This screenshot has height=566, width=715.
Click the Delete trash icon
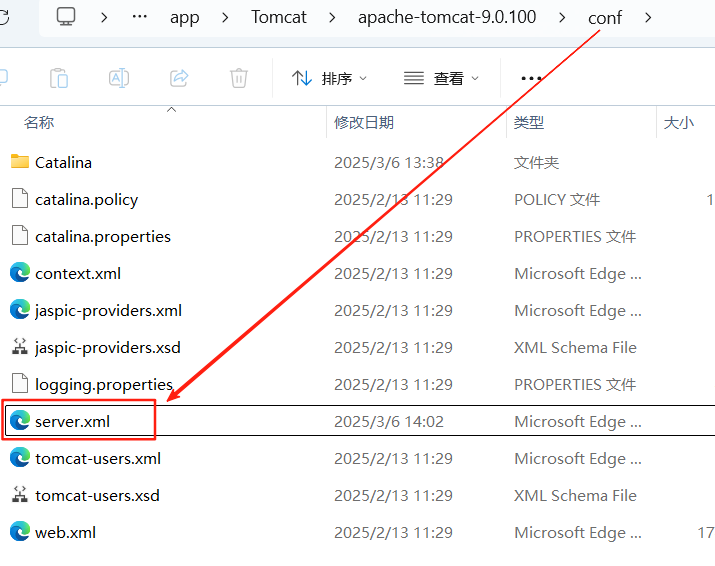pos(238,78)
